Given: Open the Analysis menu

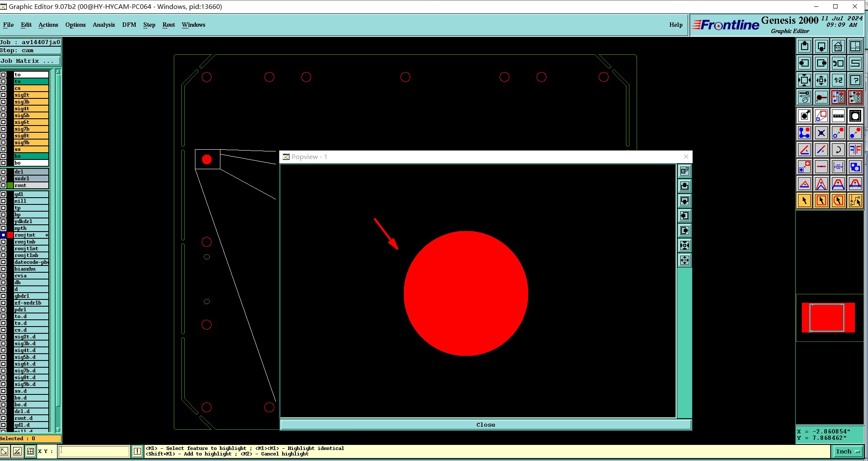Looking at the screenshot, I should (x=103, y=25).
